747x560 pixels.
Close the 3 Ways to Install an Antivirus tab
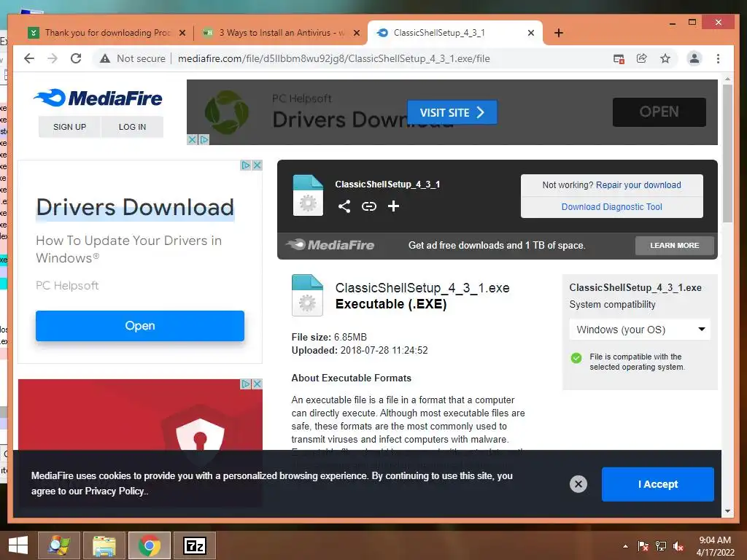coord(356,33)
